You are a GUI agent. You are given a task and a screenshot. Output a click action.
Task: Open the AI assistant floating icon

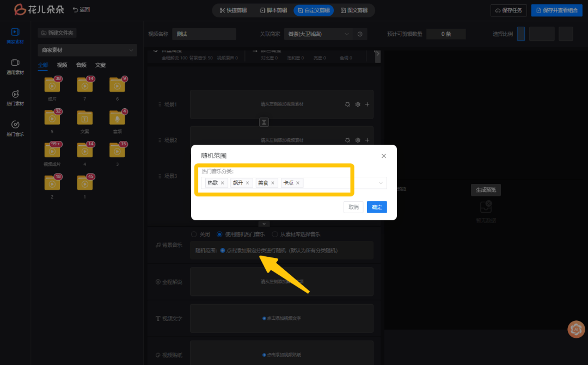click(x=577, y=329)
